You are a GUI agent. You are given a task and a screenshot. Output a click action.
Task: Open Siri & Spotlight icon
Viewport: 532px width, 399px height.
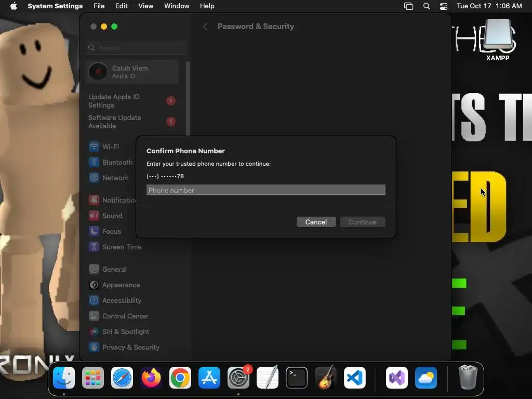pos(94,332)
